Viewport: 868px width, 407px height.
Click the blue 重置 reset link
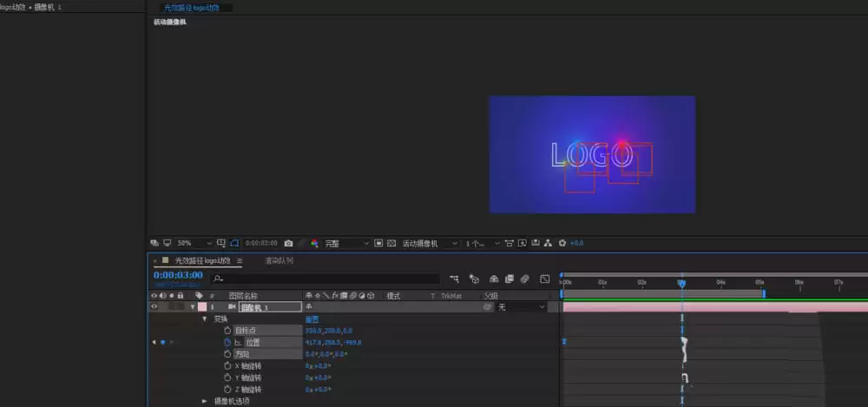click(x=312, y=319)
